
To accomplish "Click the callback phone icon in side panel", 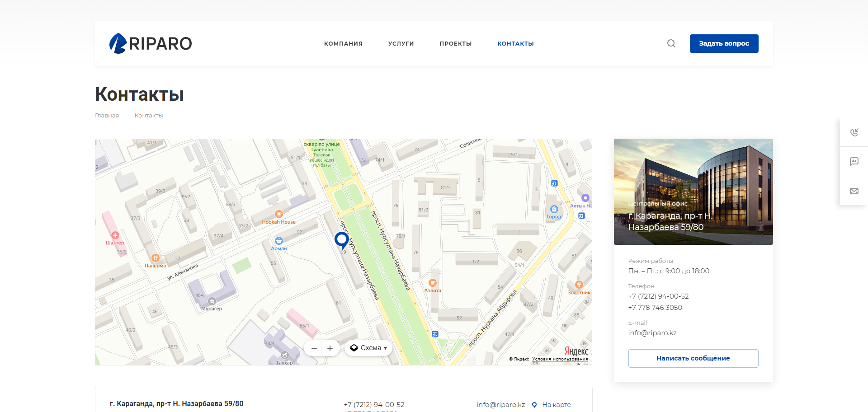I will coord(854,132).
